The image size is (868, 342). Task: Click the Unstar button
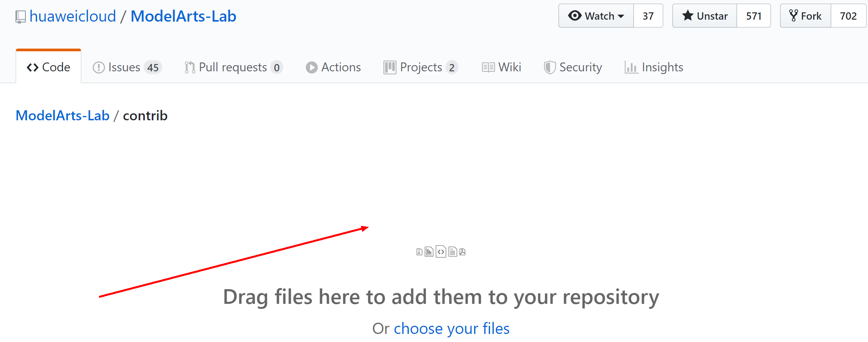coord(705,16)
